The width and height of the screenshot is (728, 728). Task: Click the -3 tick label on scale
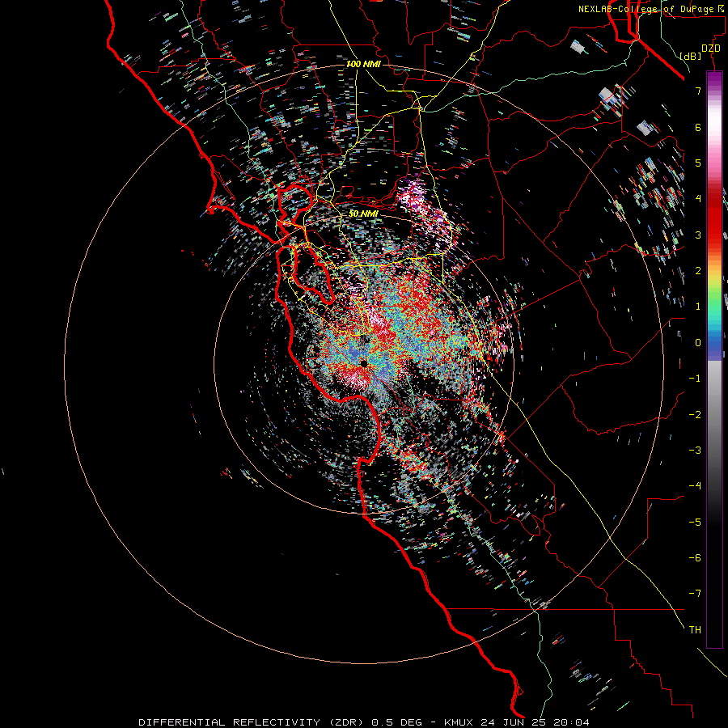695,451
